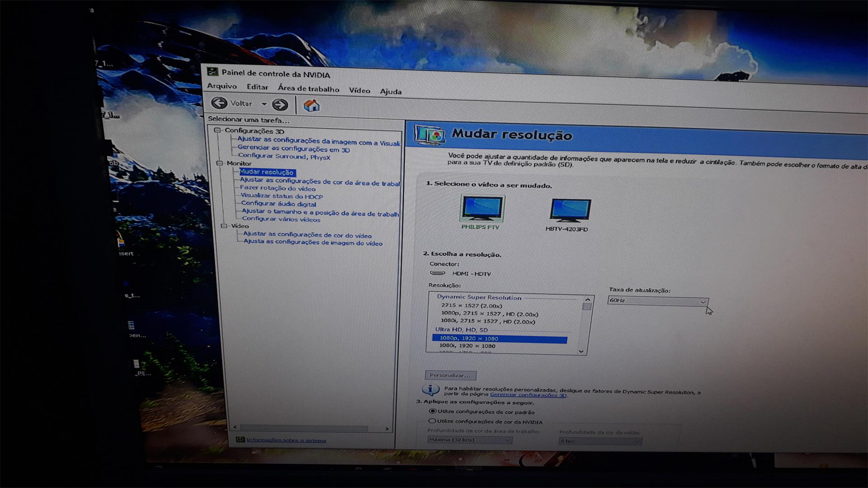
Task: Select the PHILIPS FTV display icon
Action: point(482,209)
